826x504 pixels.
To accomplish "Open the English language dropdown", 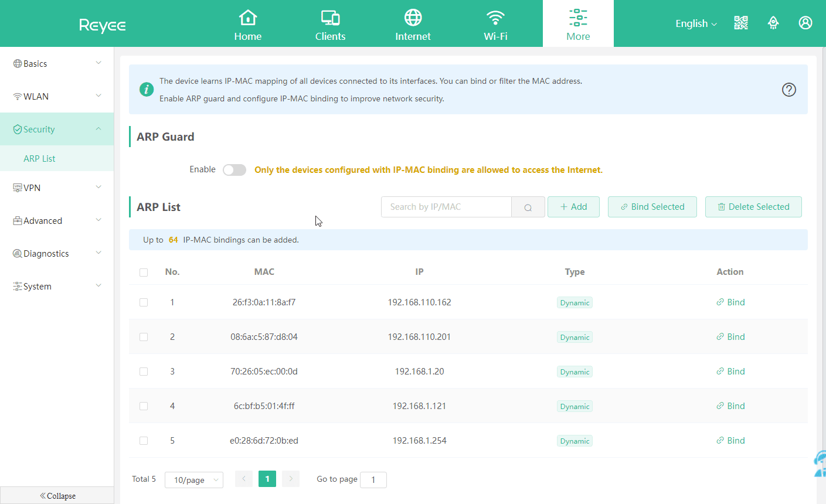I will pos(696,23).
